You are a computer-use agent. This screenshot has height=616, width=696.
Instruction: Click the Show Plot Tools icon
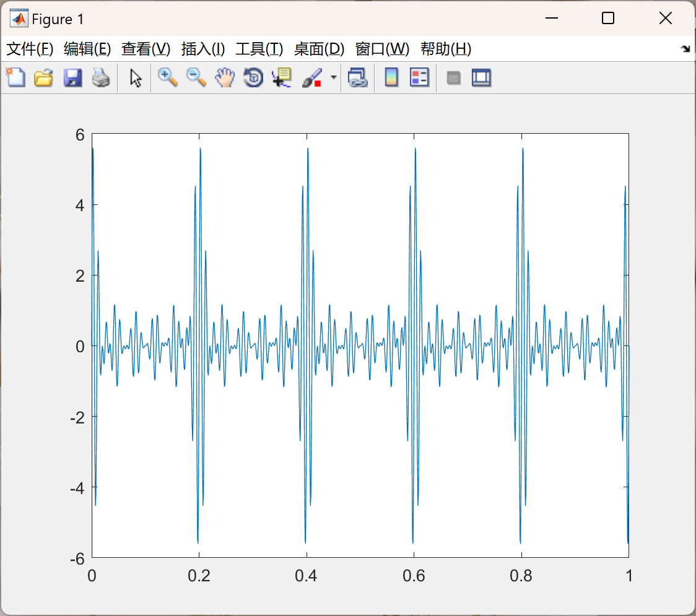(482, 77)
